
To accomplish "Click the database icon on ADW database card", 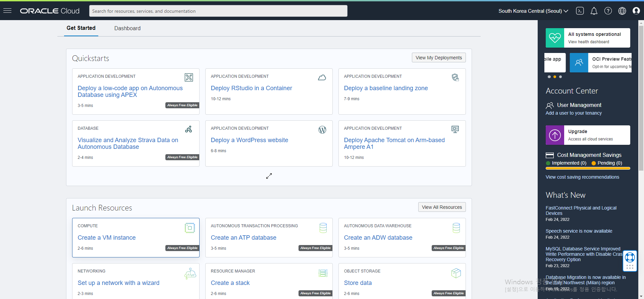I will tap(456, 228).
